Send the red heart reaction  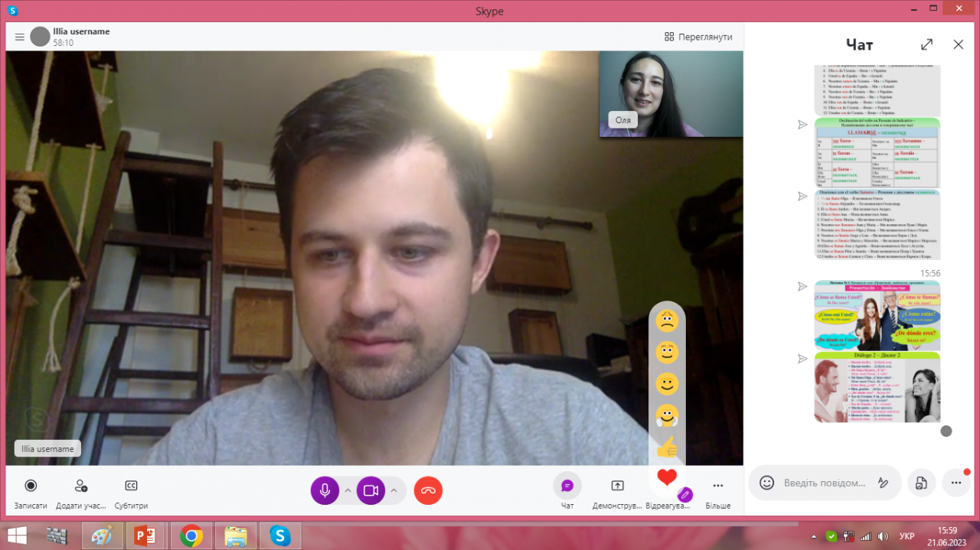pyautogui.click(x=667, y=477)
